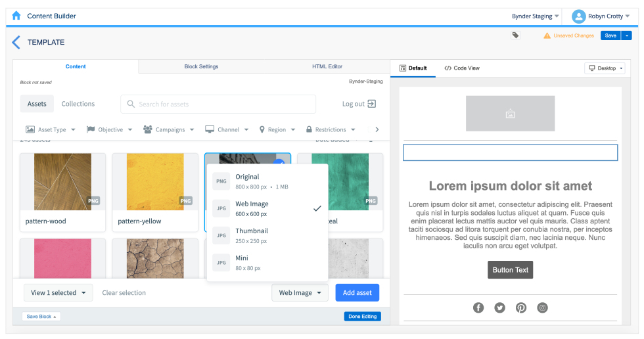Switch to the Content tab
The width and height of the screenshot is (644, 339).
[76, 66]
